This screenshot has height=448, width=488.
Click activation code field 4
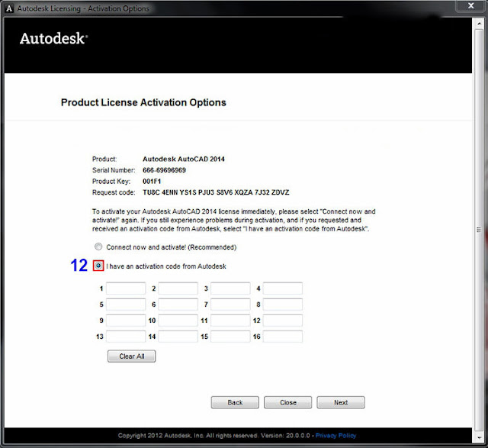click(283, 288)
